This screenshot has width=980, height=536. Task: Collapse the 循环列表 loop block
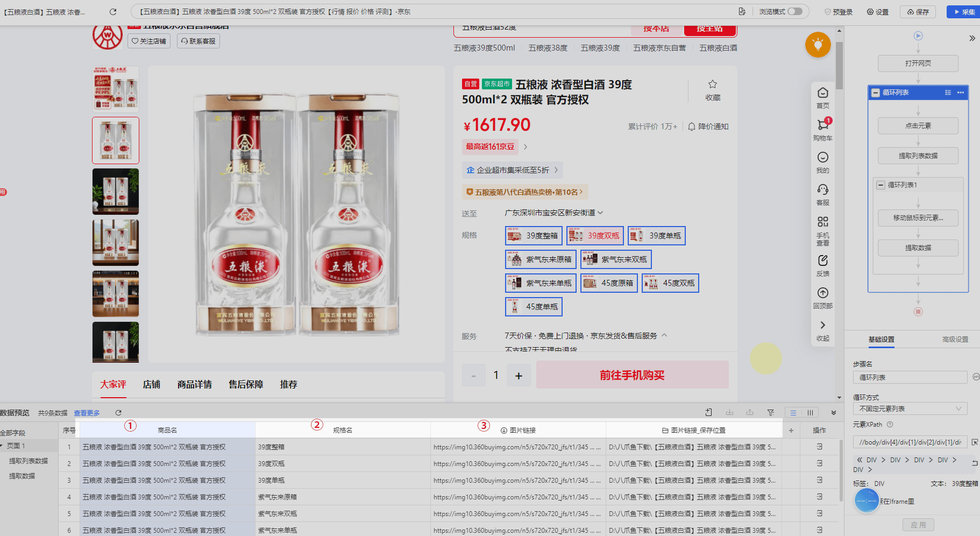click(876, 93)
